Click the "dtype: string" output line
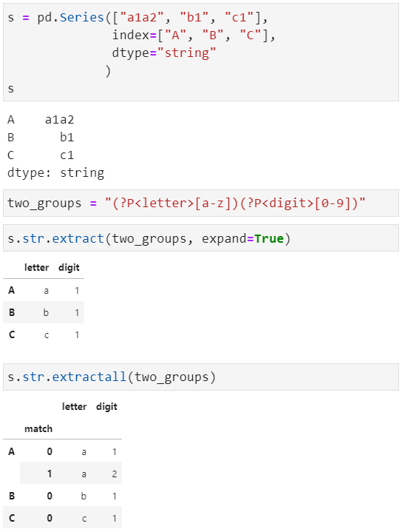Viewport: 405px width, 532px height. [x=55, y=173]
